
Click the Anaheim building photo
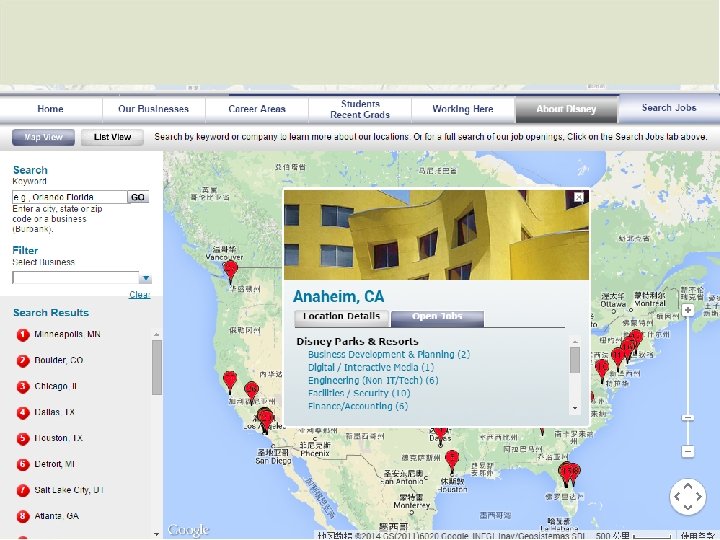pyautogui.click(x=436, y=235)
